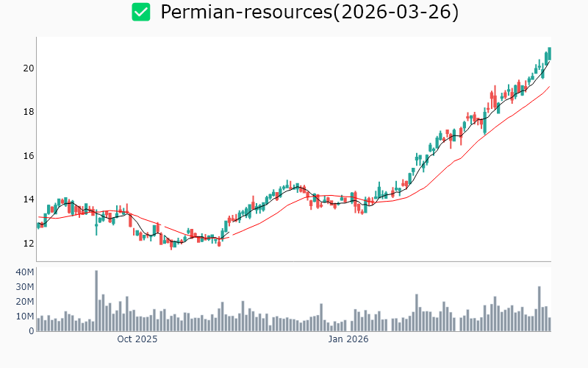Select the Jan 2026 date axis label
Viewport: 588px width, 368px height.
point(348,339)
